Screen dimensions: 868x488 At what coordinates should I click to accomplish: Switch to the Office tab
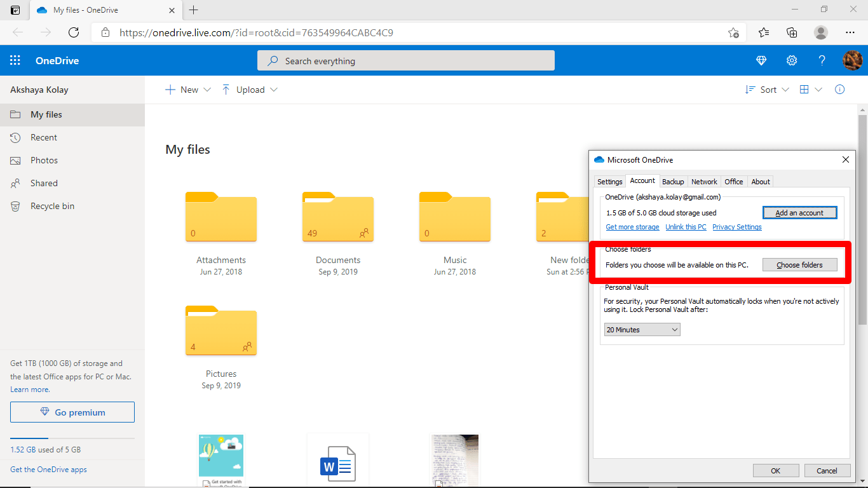click(x=734, y=182)
